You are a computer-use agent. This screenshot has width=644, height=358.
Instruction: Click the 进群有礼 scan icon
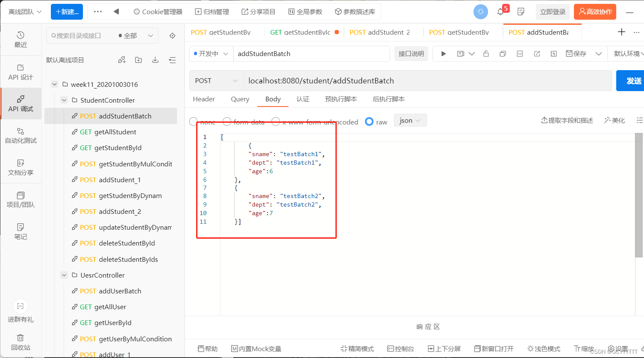[x=21, y=306]
